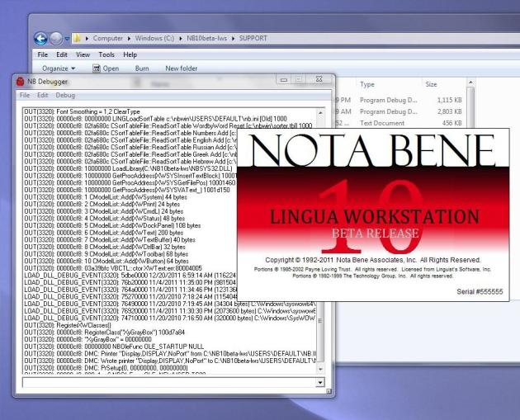The image size is (520, 420).
Task: Select SUPPORT in the address path
Action: click(x=253, y=38)
